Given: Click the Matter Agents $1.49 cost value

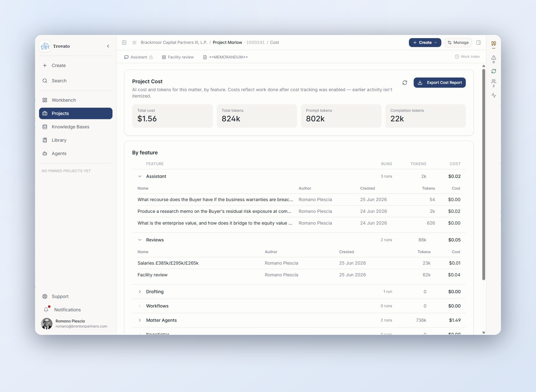Looking at the screenshot, I should click(x=455, y=320).
